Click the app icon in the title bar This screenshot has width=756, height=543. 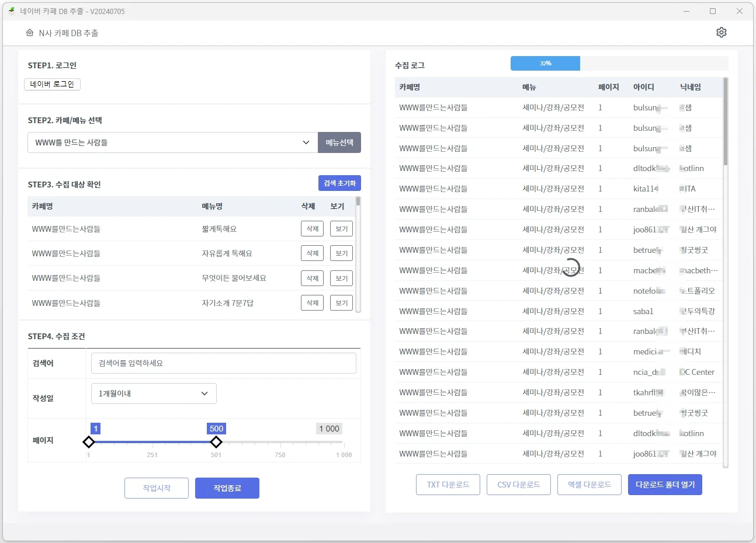click(x=11, y=11)
